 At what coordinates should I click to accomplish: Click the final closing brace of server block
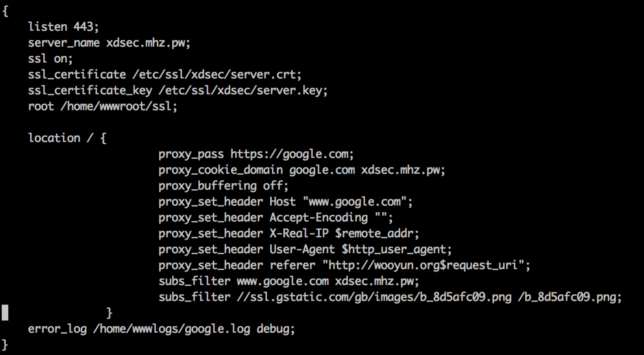click(5, 345)
